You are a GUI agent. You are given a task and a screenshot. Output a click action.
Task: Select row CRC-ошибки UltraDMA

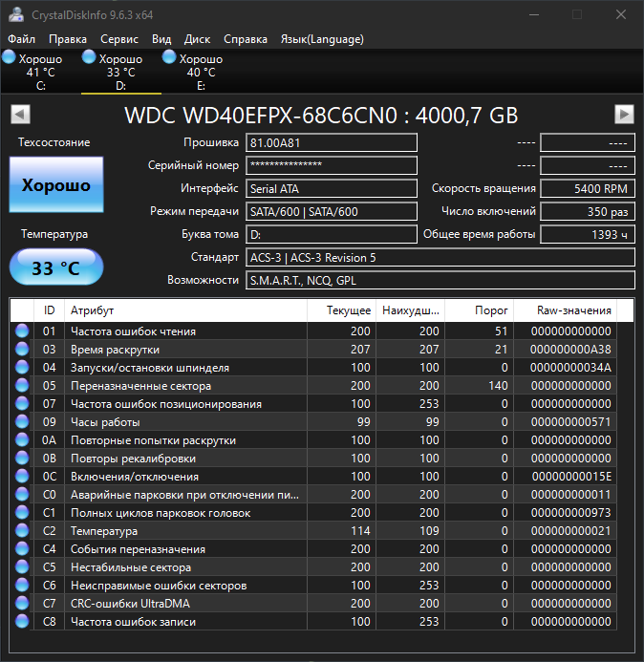313,604
